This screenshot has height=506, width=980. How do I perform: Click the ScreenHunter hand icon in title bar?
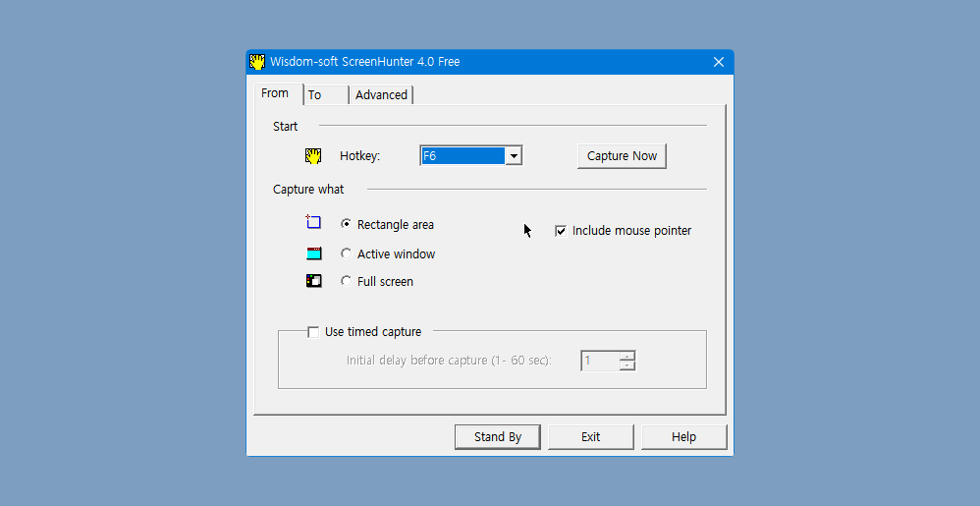(257, 61)
